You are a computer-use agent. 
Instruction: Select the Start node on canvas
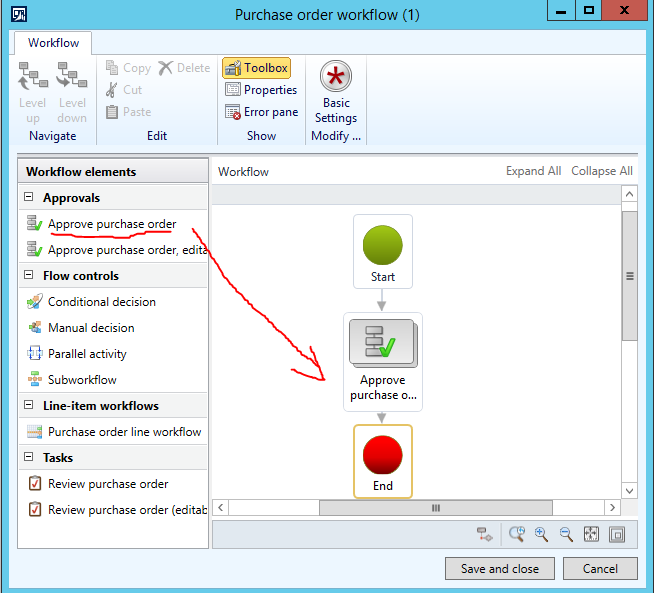pos(382,252)
